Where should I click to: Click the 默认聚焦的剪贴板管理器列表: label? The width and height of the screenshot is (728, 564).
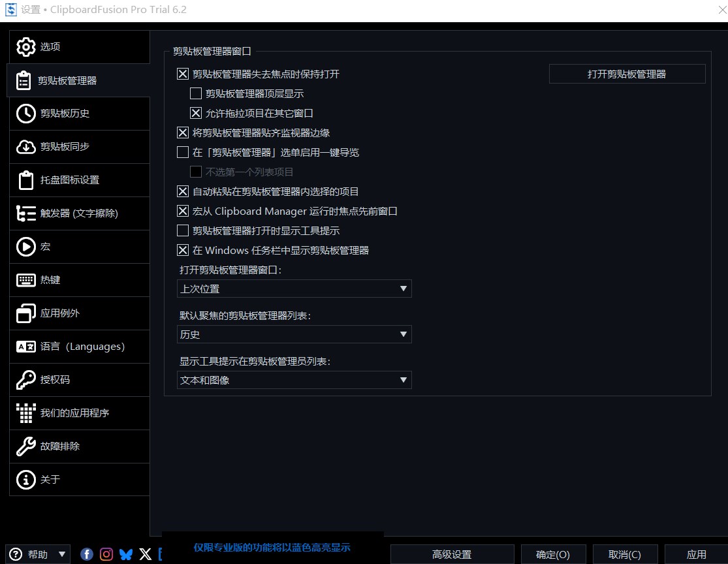point(245,316)
